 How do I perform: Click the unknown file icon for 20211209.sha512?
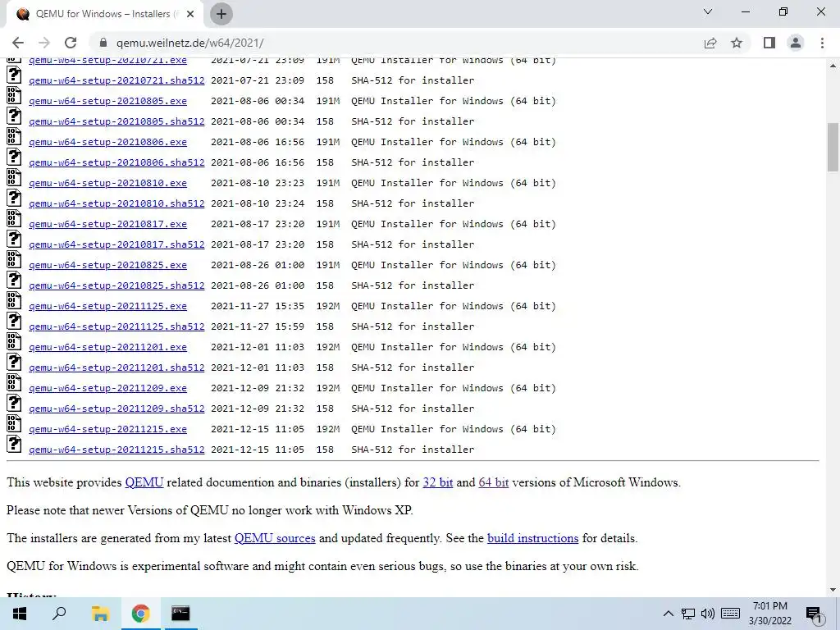tap(14, 403)
